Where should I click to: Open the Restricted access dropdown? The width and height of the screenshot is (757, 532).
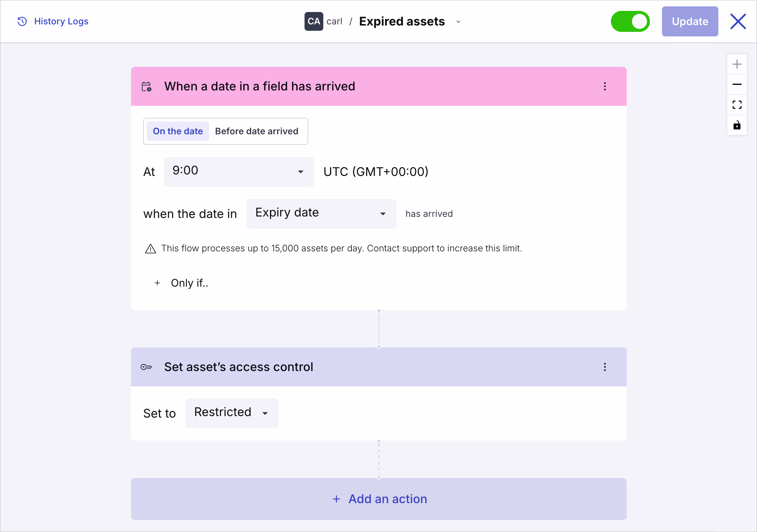pyautogui.click(x=232, y=413)
